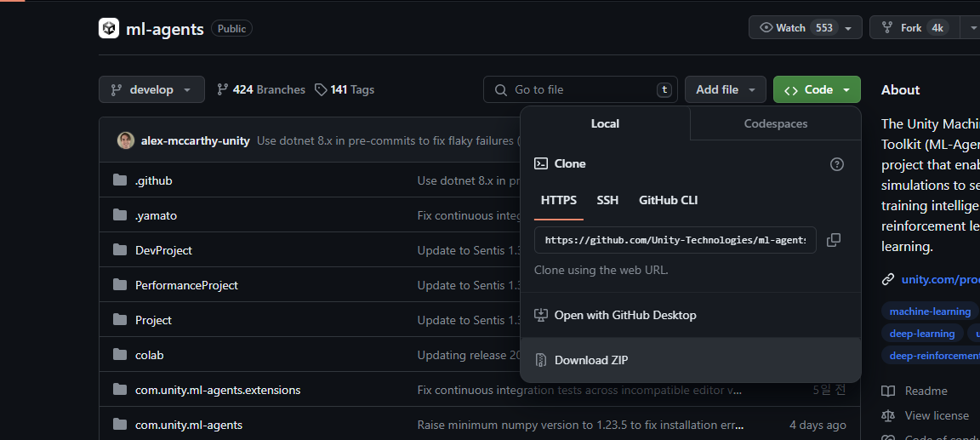Click the tag icon beside 141 Tags
The height and width of the screenshot is (440, 980).
[x=321, y=89]
